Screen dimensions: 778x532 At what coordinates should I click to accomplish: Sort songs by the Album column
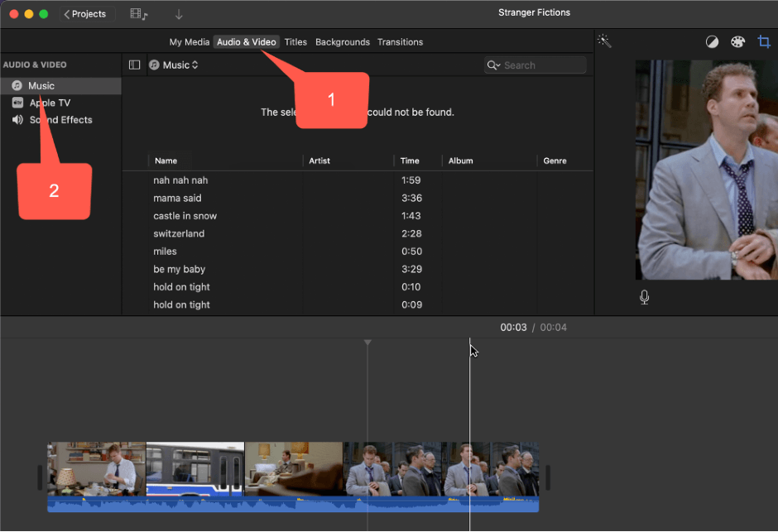pyautogui.click(x=460, y=161)
